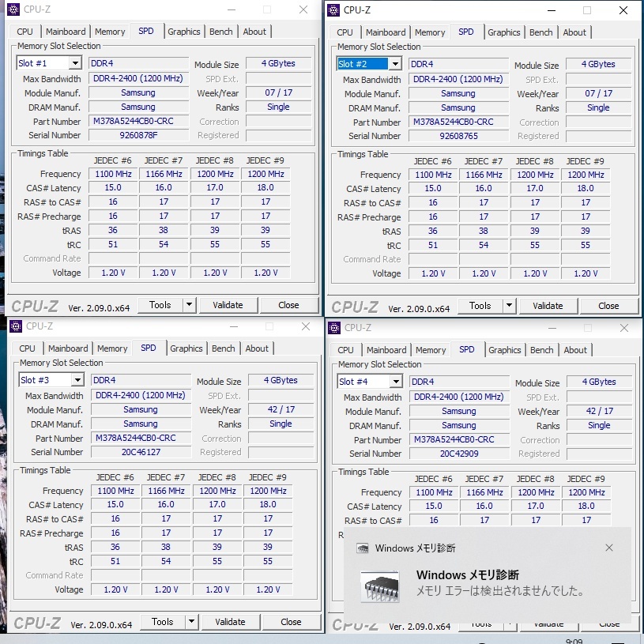Click Tools button in Slot #2 window
This screenshot has width=644, height=644.
[x=480, y=306]
